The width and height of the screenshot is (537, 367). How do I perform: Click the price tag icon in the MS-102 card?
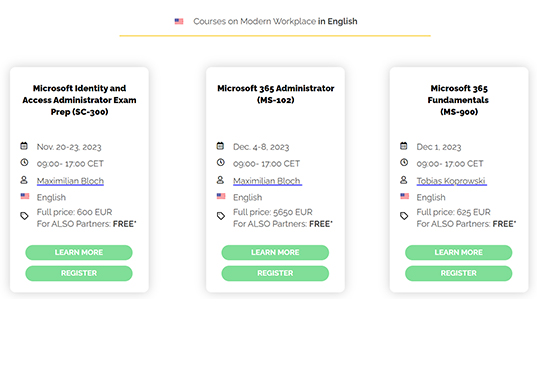coord(221,216)
